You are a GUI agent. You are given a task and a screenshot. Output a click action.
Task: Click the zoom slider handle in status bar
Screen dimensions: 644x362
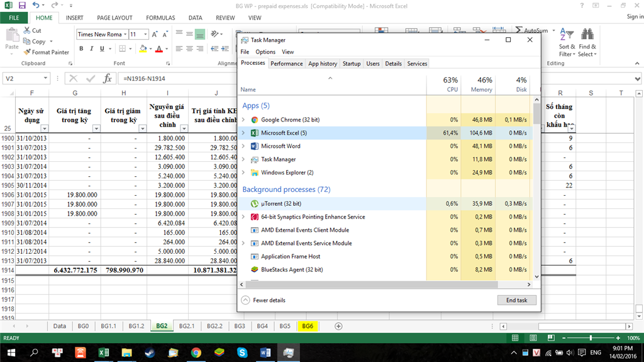591,337
